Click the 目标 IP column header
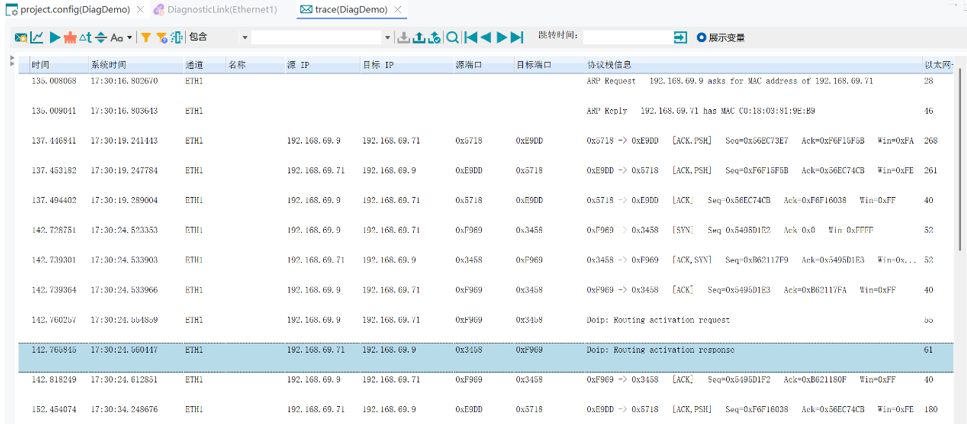This screenshot has width=967, height=424. pyautogui.click(x=405, y=65)
